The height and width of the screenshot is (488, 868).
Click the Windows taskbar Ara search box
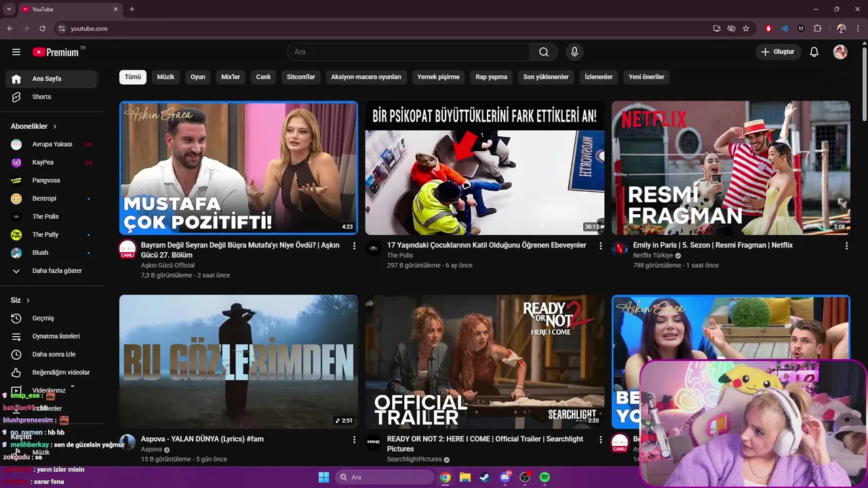[385, 477]
